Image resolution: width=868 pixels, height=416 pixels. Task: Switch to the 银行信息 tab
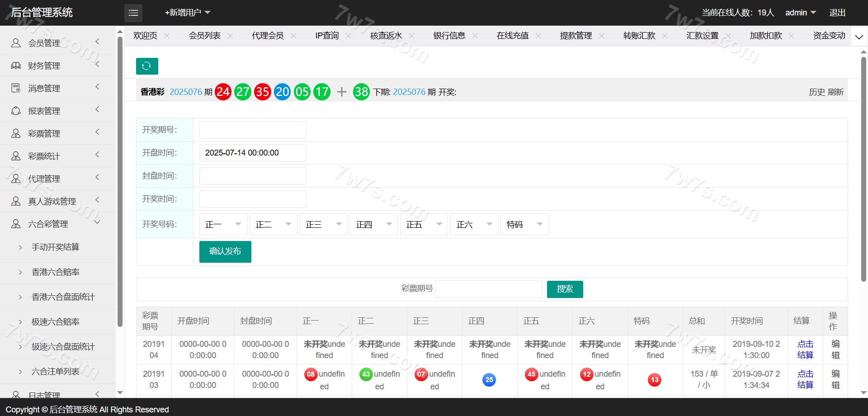click(x=449, y=36)
